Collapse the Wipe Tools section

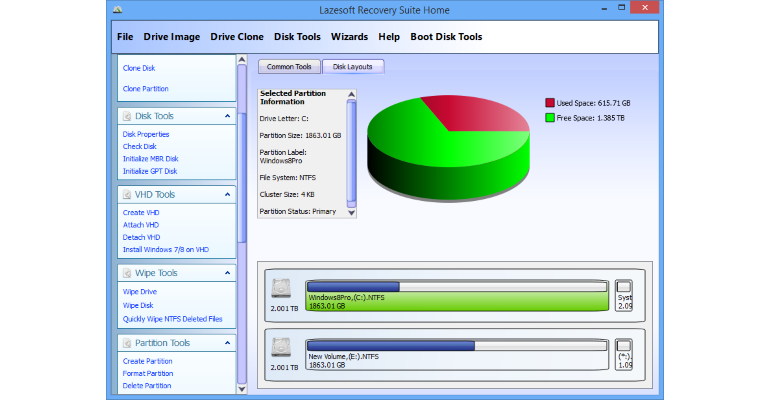tap(227, 273)
